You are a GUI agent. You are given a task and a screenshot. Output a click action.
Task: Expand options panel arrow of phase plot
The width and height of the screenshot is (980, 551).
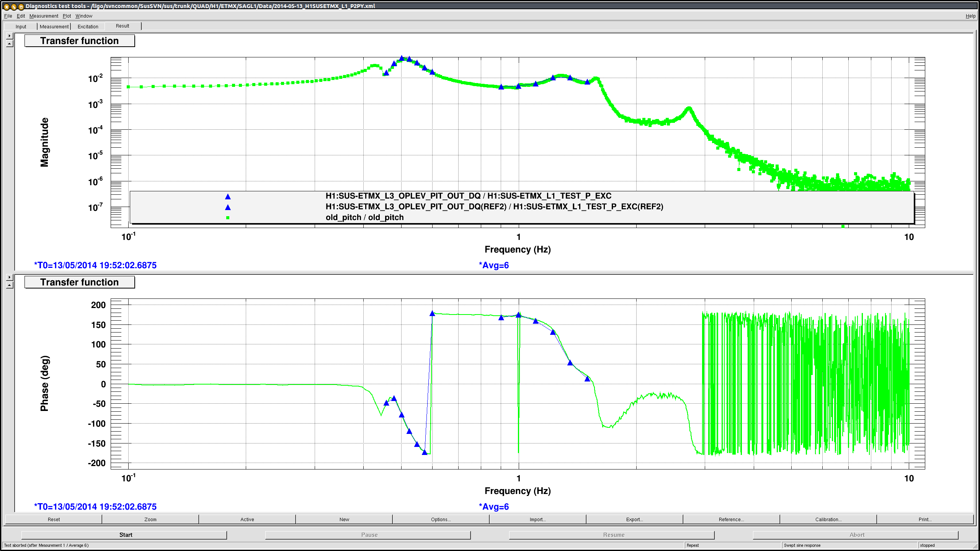(10, 277)
